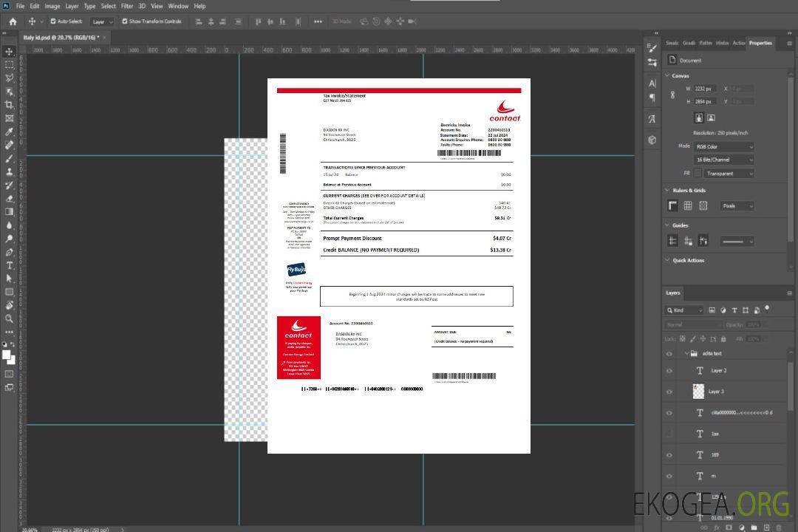798x532 pixels.
Task: Open more alignment options (three dots)
Action: (318, 21)
